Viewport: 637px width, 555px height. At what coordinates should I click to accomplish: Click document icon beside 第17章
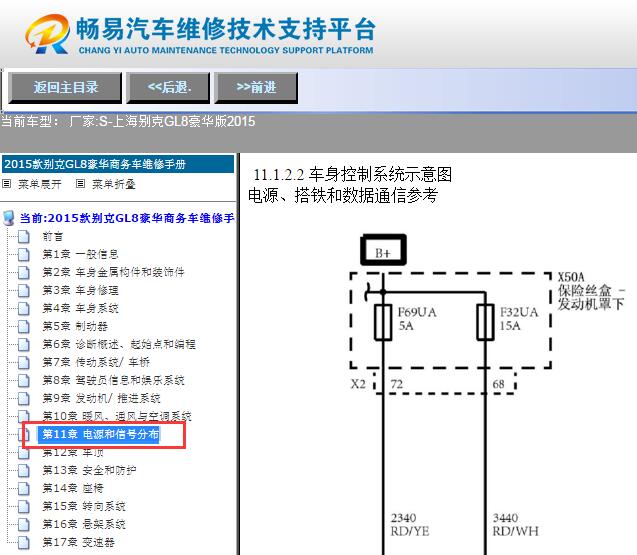24,542
